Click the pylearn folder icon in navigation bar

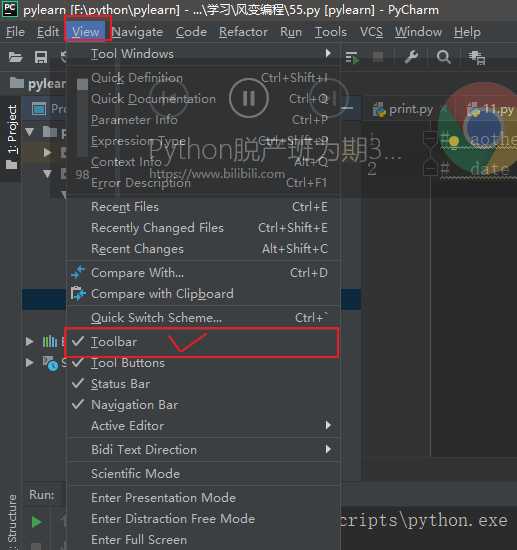[x=16, y=83]
